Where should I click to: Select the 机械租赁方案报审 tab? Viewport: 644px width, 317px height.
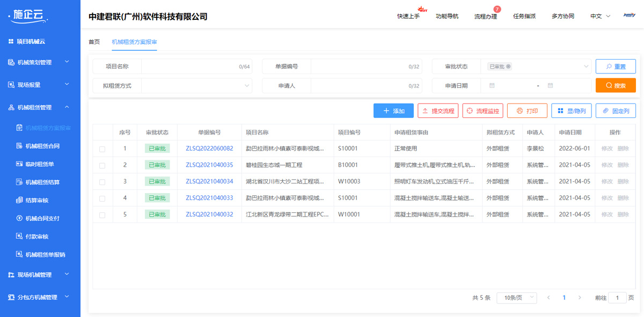[134, 42]
